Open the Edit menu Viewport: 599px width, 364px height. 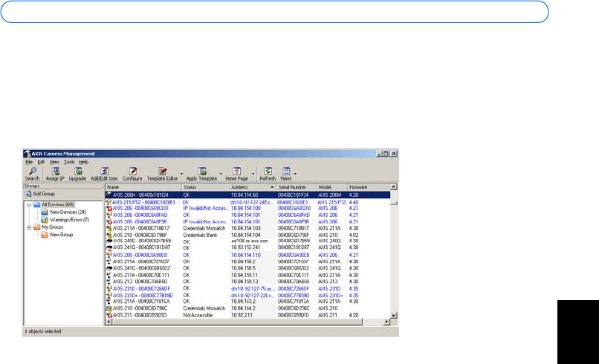[41, 162]
